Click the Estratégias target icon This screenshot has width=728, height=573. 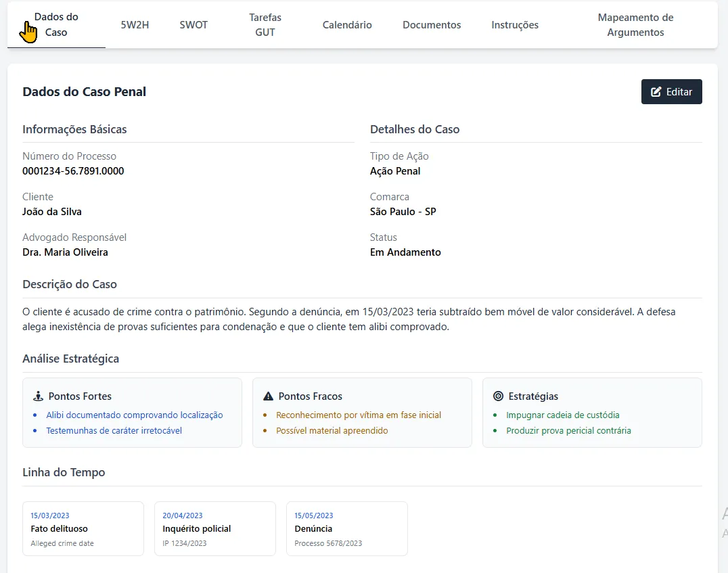click(498, 396)
